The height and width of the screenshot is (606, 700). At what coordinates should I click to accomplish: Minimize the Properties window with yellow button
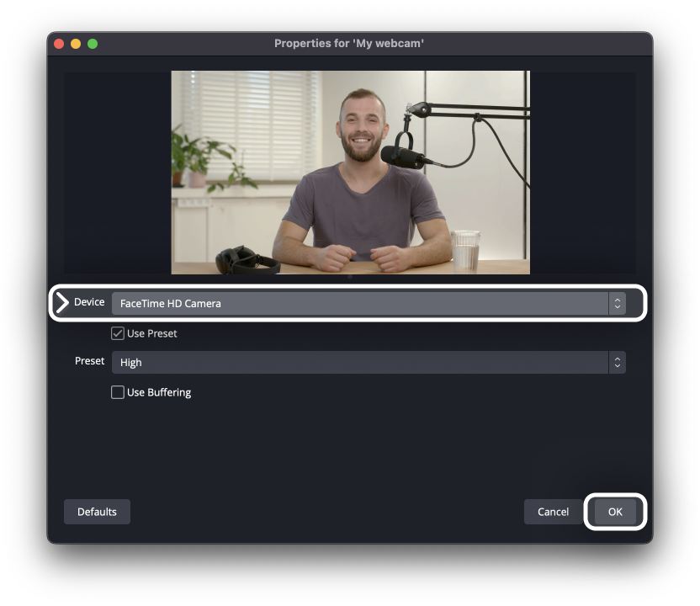point(76,44)
